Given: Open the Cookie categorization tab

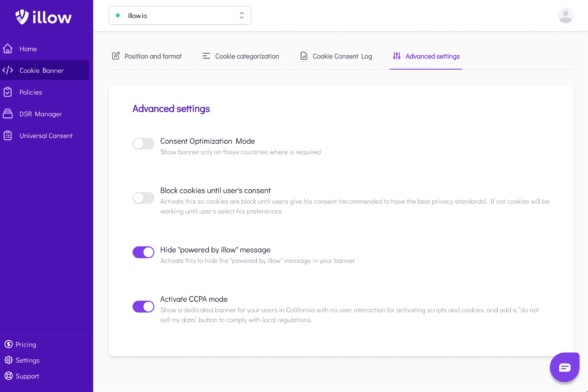Looking at the screenshot, I should 241,56.
